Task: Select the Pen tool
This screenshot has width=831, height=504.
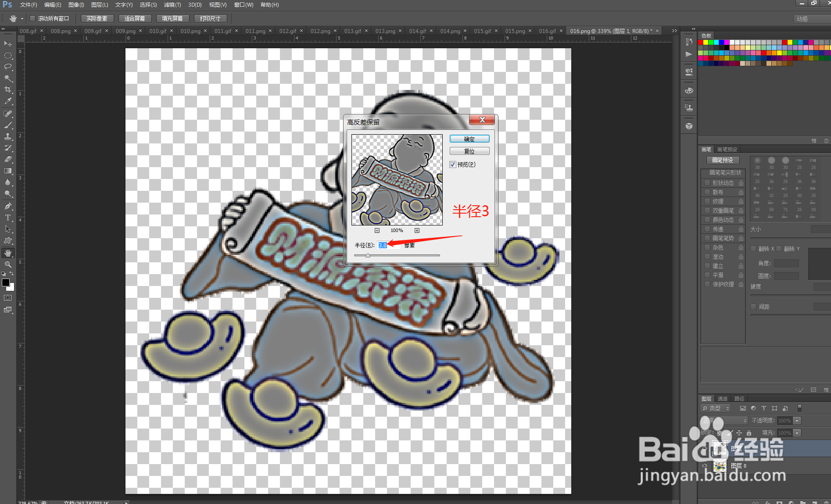Action: 8,206
